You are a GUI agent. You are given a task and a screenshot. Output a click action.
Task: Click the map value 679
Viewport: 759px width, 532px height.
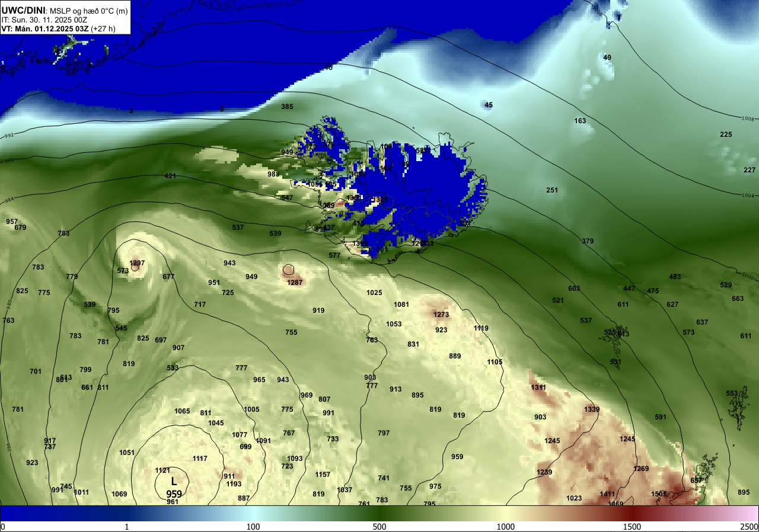point(20,227)
